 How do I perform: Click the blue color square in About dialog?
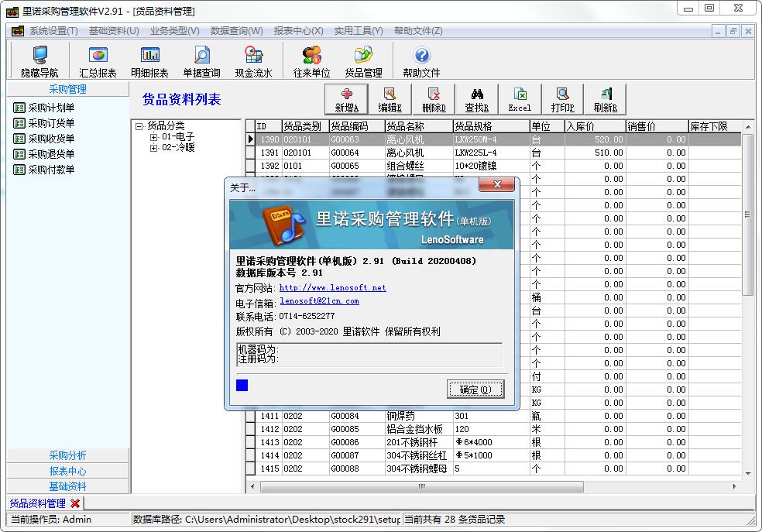click(x=242, y=385)
